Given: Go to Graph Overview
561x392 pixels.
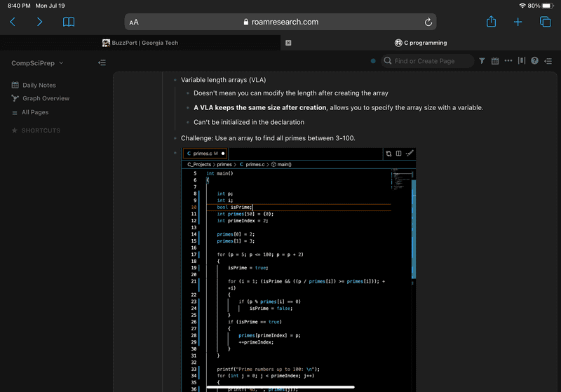Looking at the screenshot, I should coord(46,99).
